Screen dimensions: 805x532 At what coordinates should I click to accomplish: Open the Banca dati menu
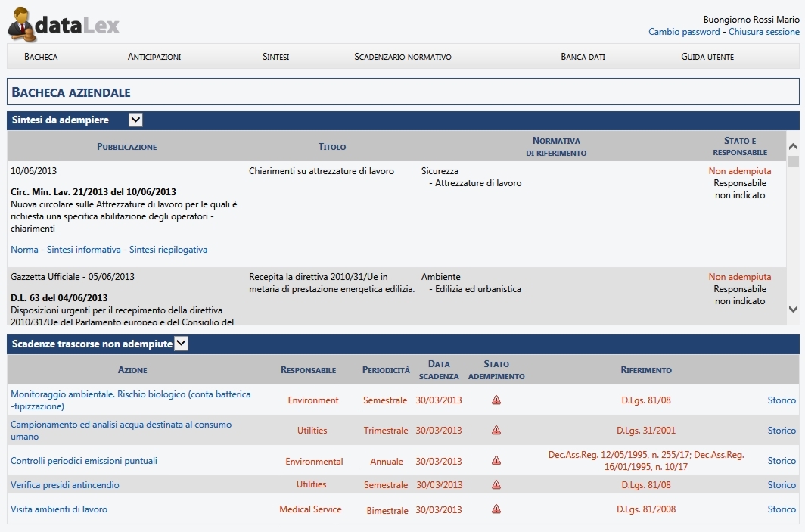point(583,57)
